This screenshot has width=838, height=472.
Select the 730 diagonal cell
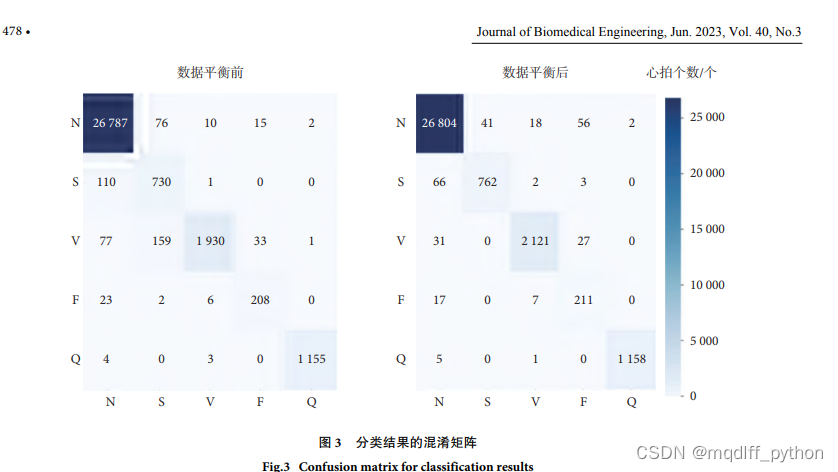[161, 182]
